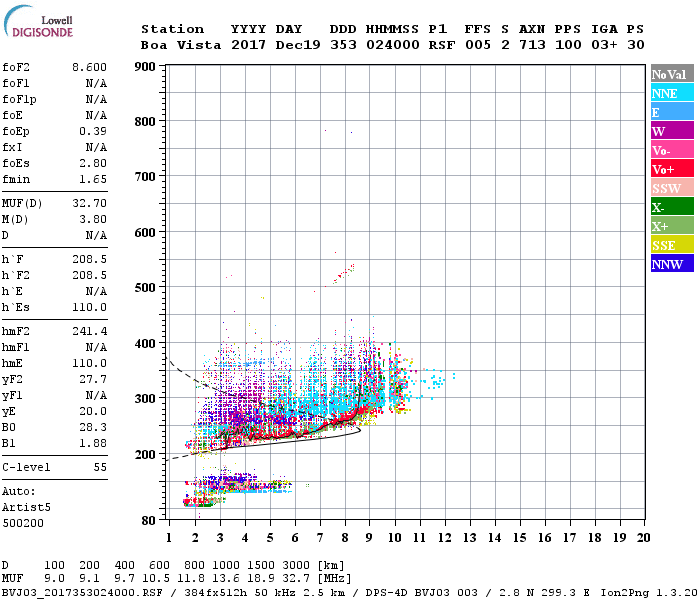Click the Vo- pink legend swatch

[672, 150]
